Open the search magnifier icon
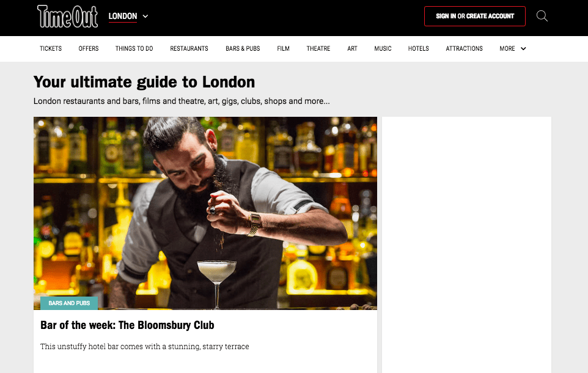Image resolution: width=588 pixels, height=373 pixels. click(x=542, y=16)
